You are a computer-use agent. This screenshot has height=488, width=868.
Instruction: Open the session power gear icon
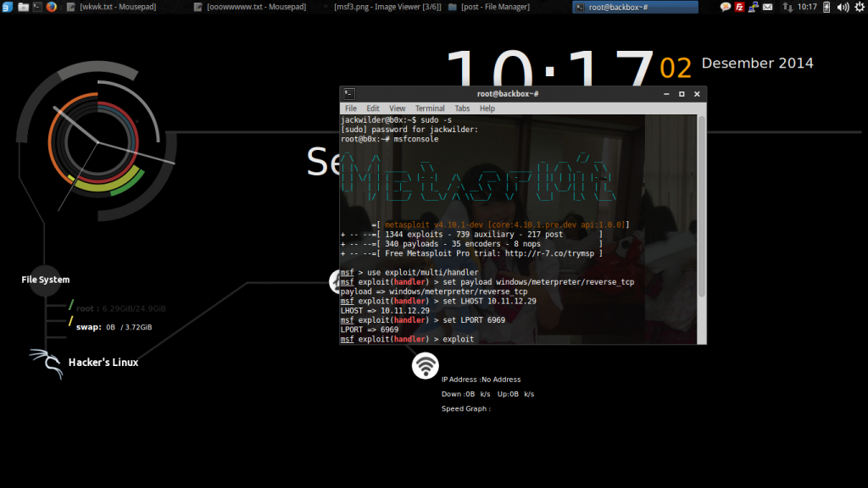click(860, 7)
